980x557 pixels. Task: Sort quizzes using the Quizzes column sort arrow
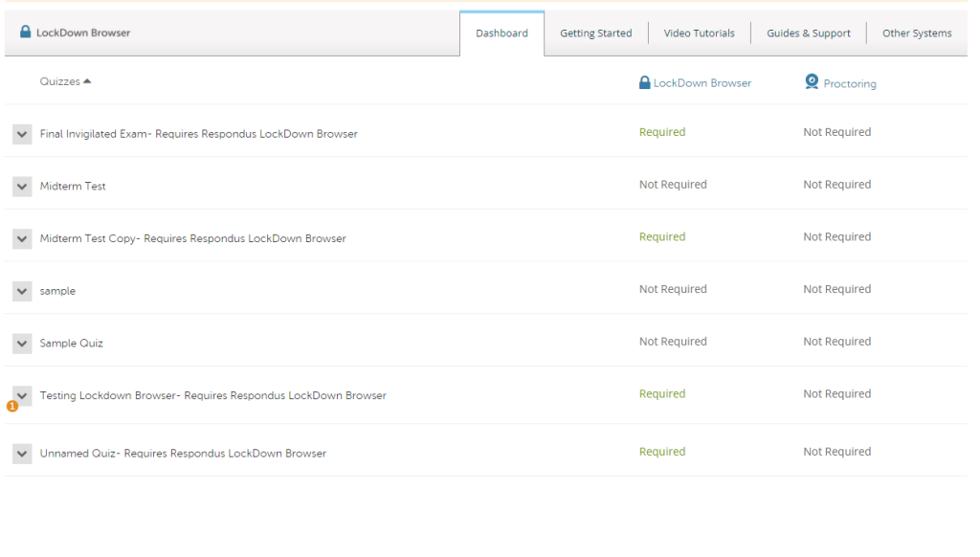tap(87, 81)
